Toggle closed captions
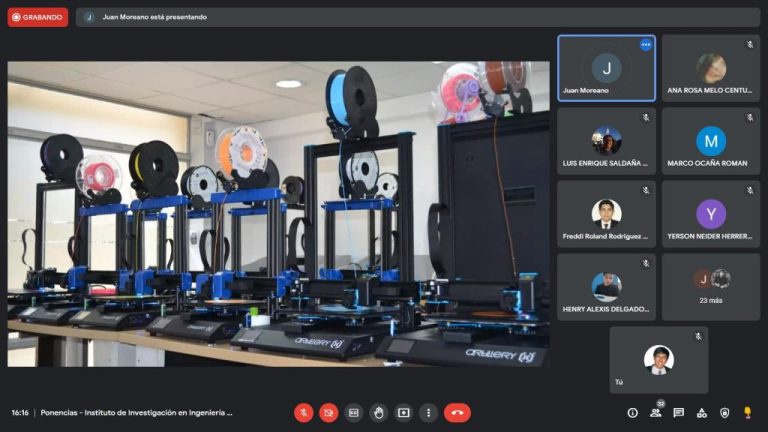The image size is (768, 432). pos(354,412)
